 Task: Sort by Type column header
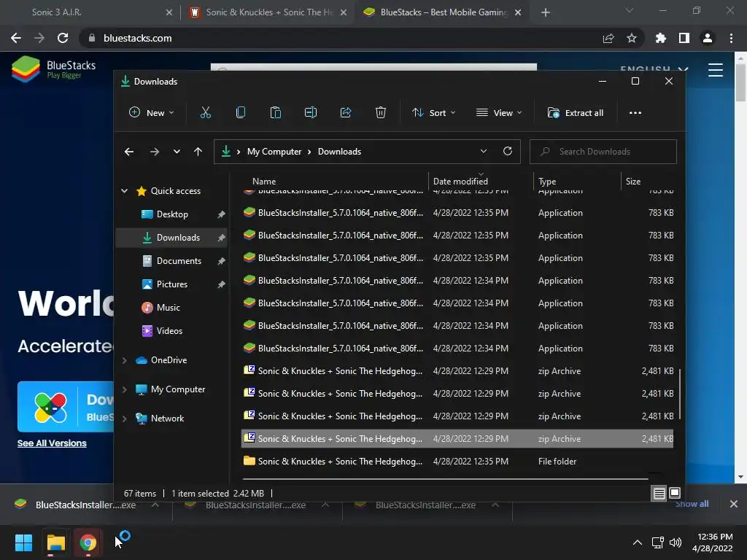pyautogui.click(x=547, y=182)
